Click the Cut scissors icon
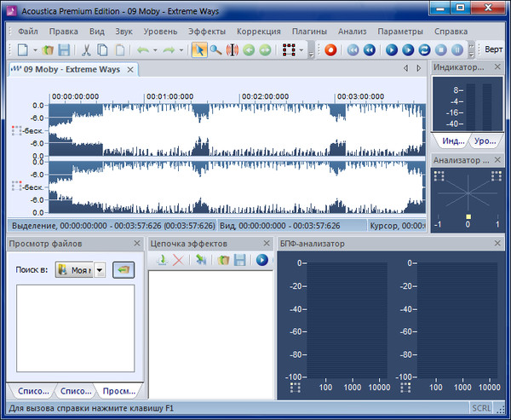Screen dimensions: 511x420 click(x=86, y=50)
